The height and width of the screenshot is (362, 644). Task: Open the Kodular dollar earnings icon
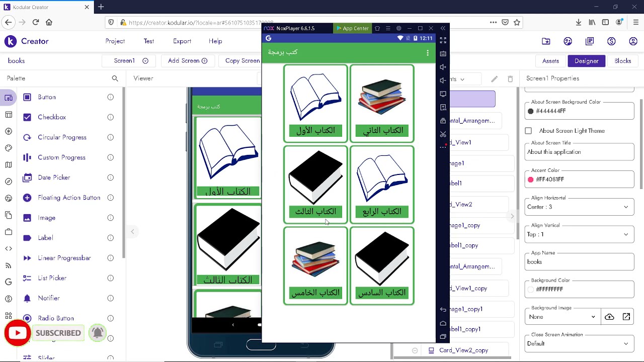point(611,41)
